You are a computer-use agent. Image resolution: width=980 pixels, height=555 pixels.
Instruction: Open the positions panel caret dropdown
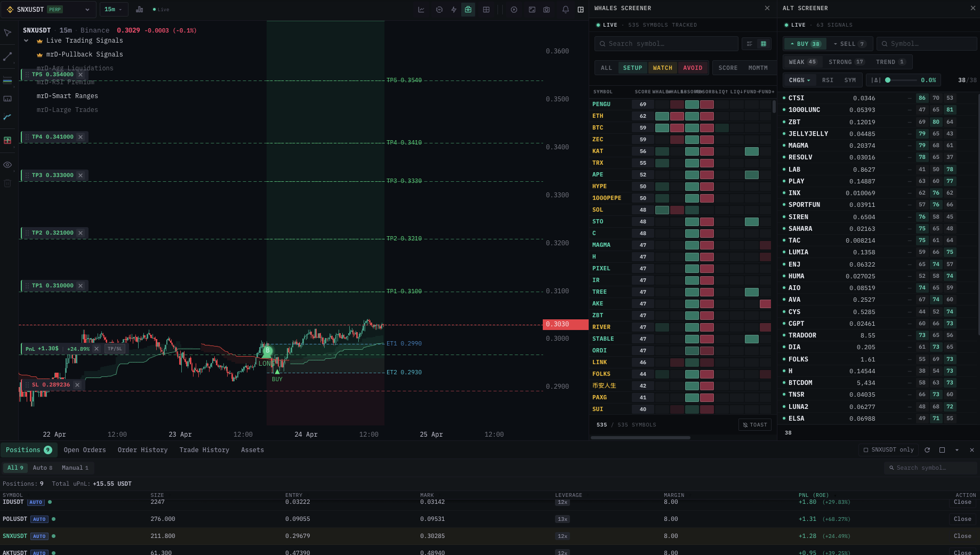(957, 450)
